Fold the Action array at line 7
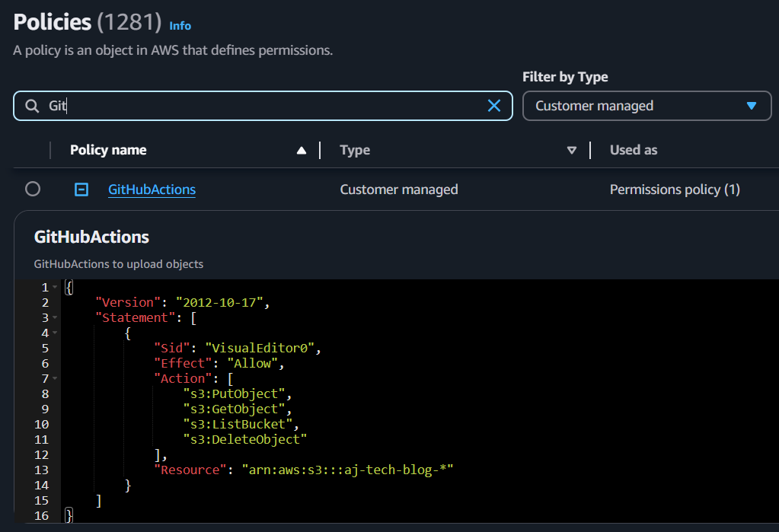This screenshot has width=779, height=532. (56, 379)
